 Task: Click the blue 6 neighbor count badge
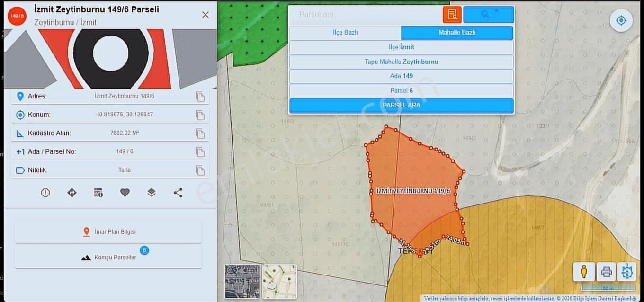click(x=144, y=250)
